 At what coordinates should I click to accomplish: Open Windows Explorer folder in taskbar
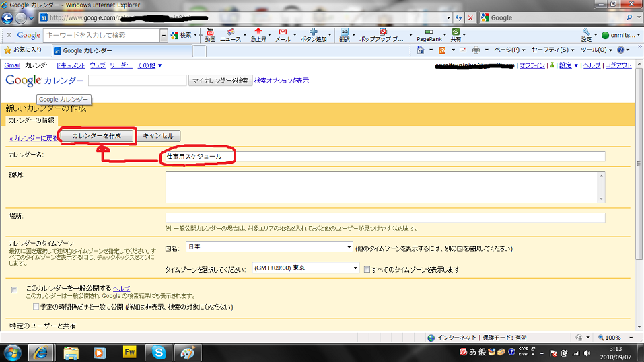[71, 353]
